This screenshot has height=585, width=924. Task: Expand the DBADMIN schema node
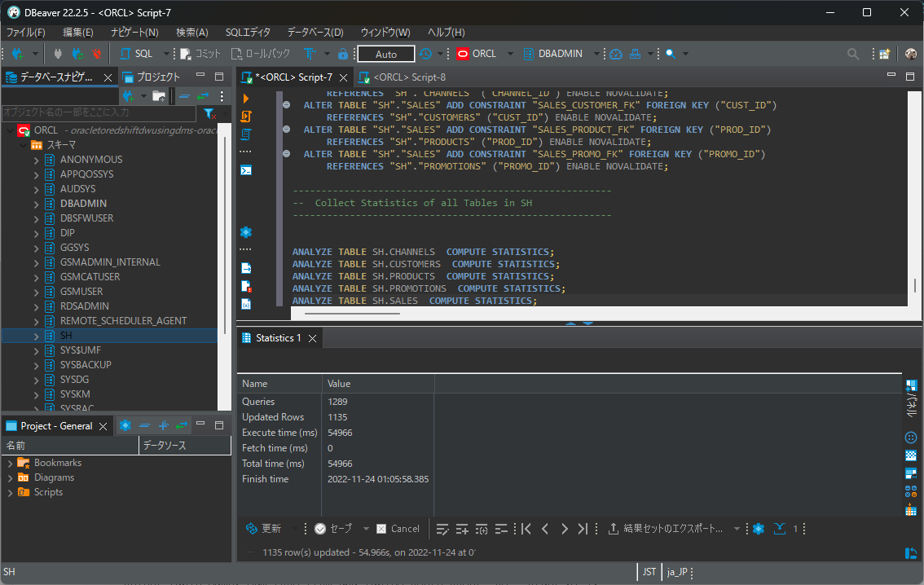pyautogui.click(x=36, y=204)
